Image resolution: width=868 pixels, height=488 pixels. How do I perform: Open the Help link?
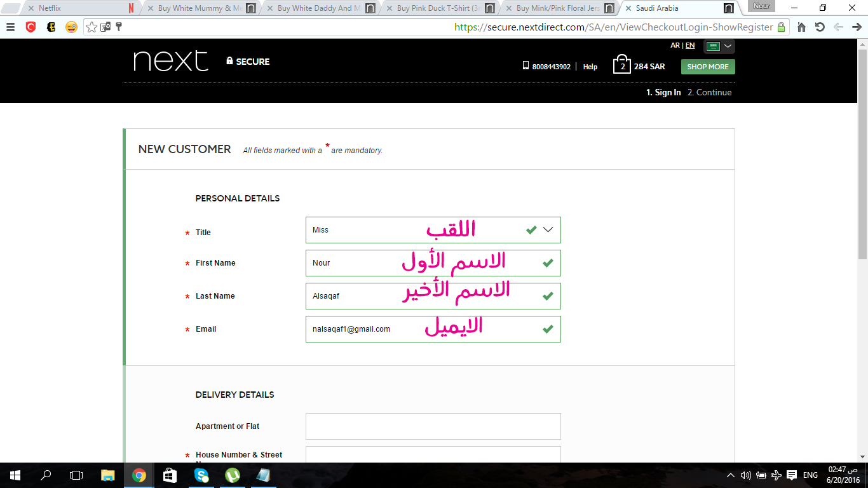pyautogui.click(x=590, y=66)
